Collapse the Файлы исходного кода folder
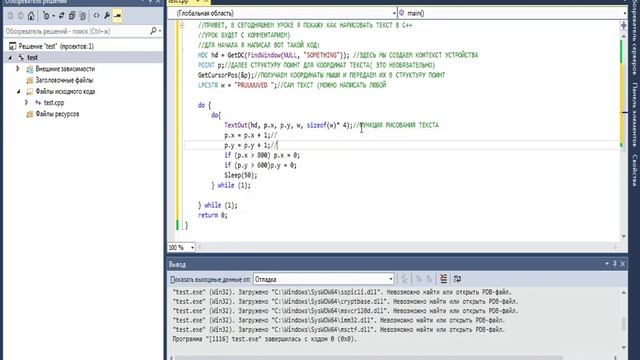 (x=18, y=91)
